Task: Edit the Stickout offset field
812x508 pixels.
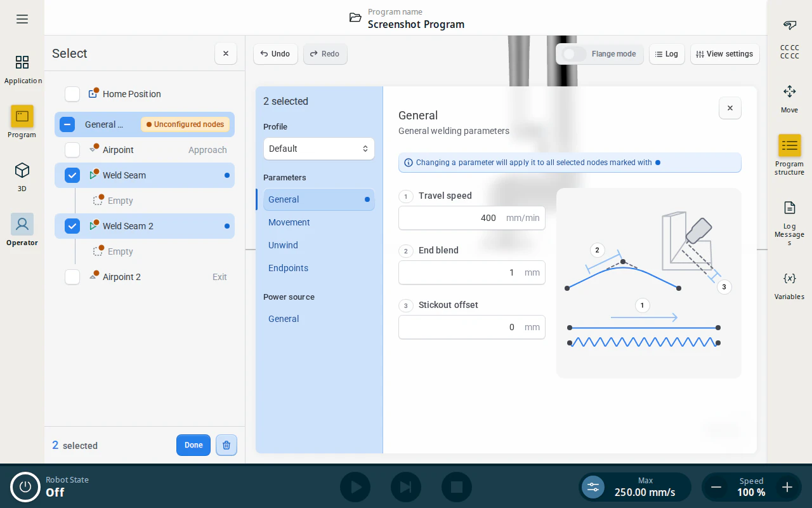Action: click(471, 327)
